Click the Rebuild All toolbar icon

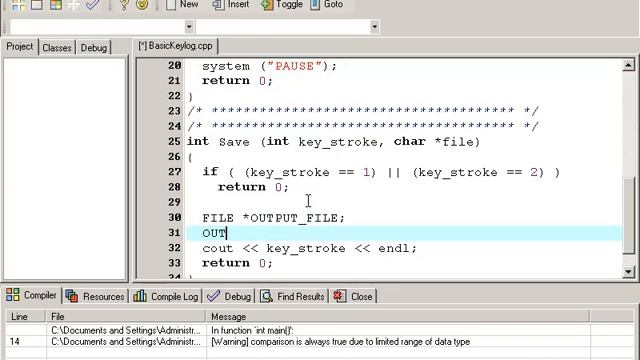click(73, 5)
